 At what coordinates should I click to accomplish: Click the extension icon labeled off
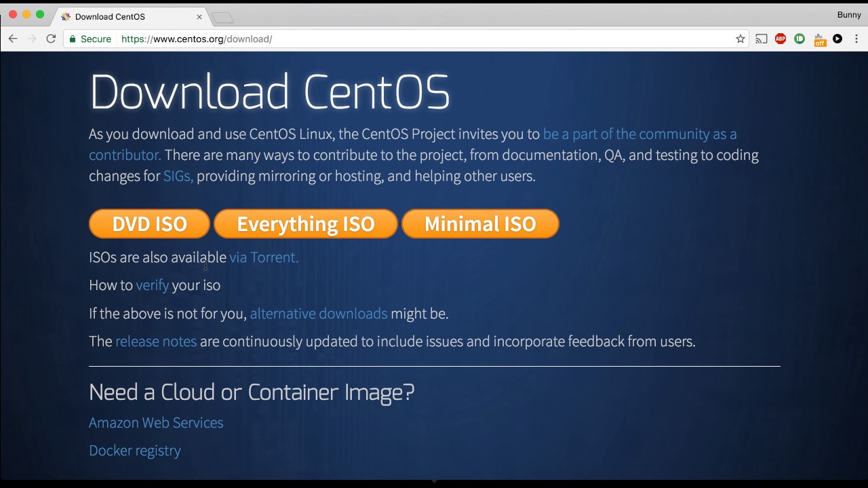coord(819,39)
